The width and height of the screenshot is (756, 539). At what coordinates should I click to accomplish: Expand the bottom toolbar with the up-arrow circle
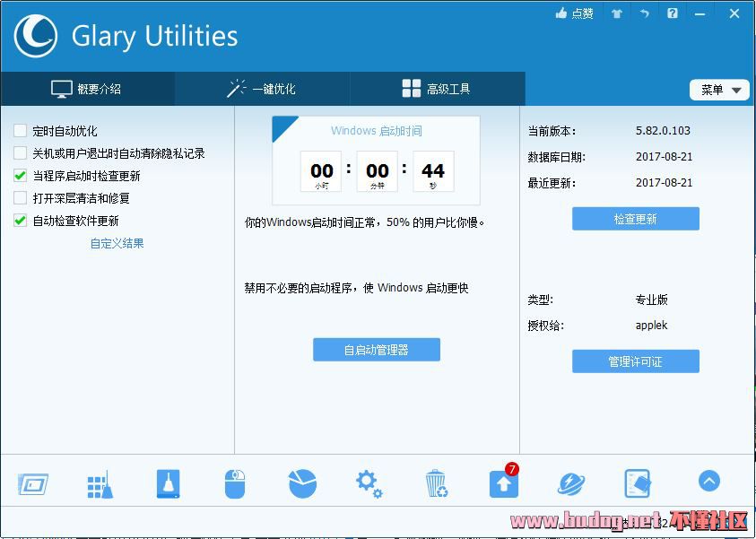[708, 482]
